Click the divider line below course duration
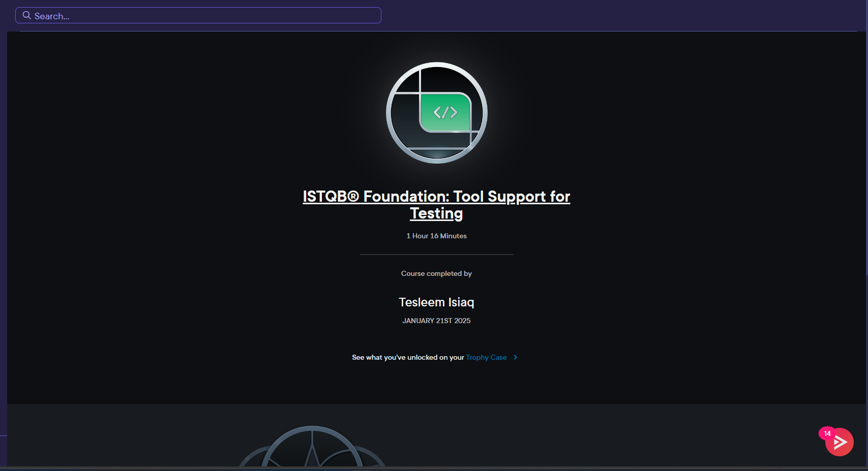 436,254
